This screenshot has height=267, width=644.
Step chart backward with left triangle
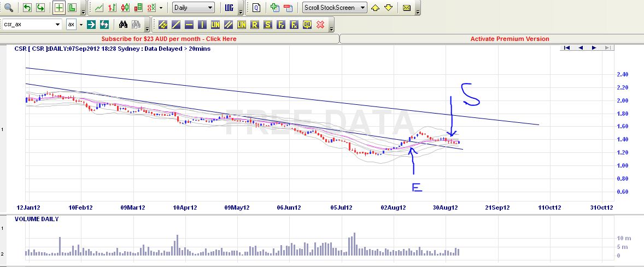581,48
